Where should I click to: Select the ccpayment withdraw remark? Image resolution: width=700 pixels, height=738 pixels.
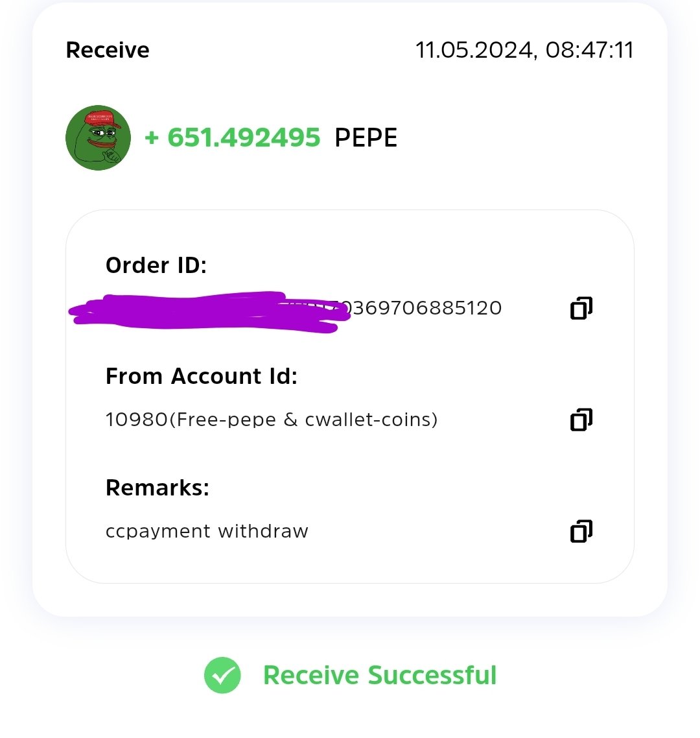tap(207, 531)
